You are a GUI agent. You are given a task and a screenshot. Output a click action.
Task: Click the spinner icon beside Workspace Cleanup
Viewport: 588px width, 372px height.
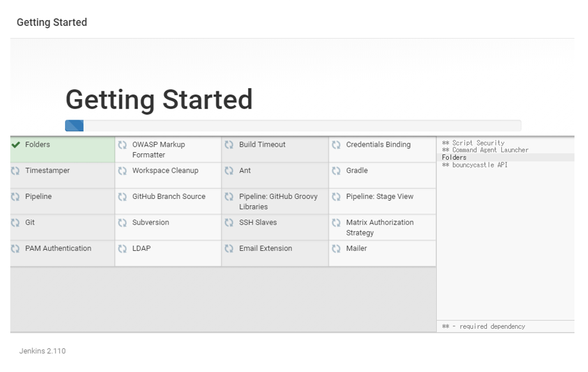(x=122, y=171)
